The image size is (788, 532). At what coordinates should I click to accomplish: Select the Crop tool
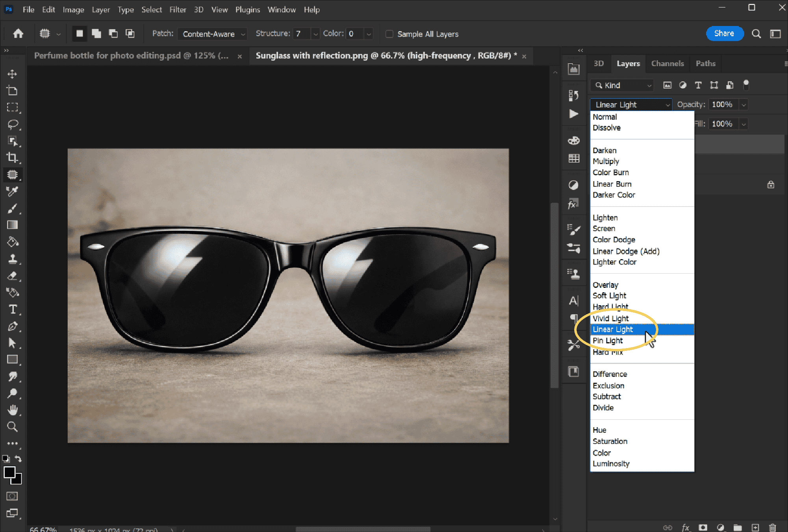(12, 158)
